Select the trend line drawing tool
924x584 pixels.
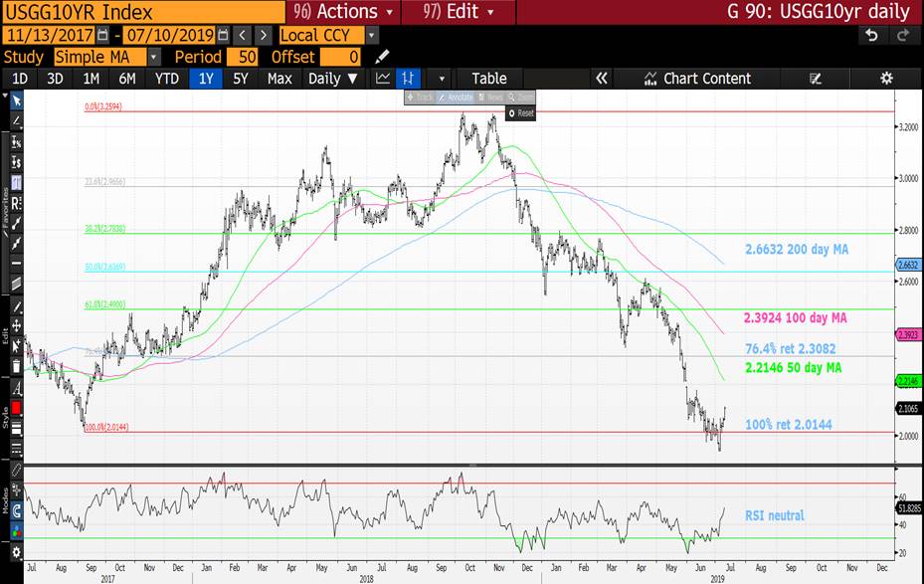17,121
